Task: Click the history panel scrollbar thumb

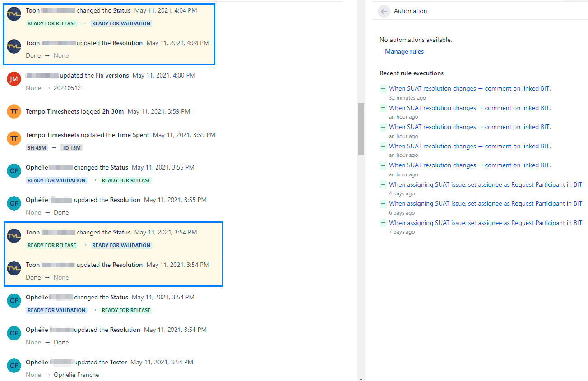Action: 361,129
